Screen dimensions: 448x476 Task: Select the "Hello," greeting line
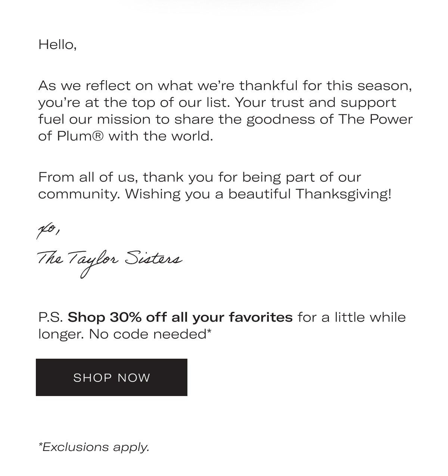pos(57,45)
